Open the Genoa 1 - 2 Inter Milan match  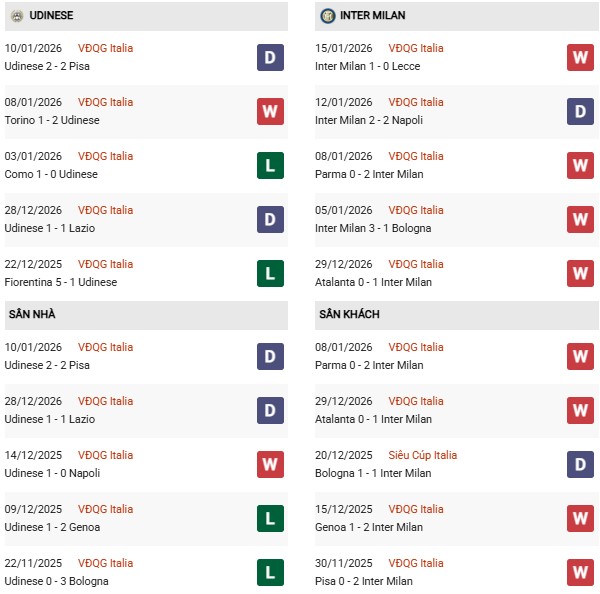tap(369, 527)
